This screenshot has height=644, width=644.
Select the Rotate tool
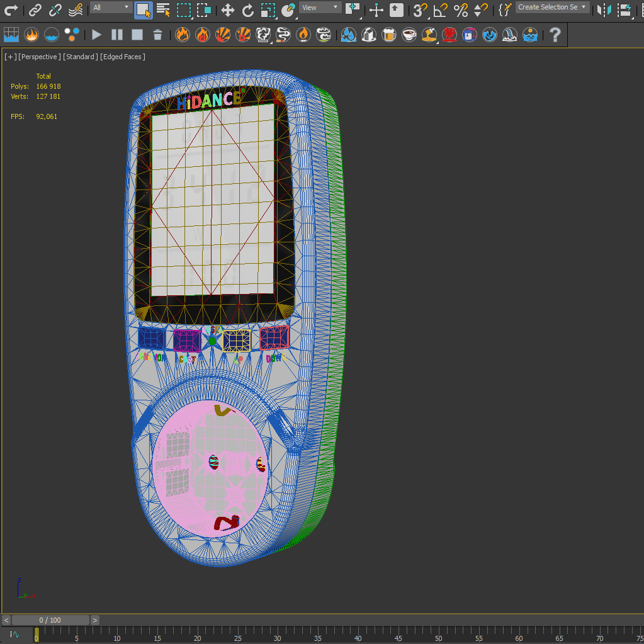247,10
